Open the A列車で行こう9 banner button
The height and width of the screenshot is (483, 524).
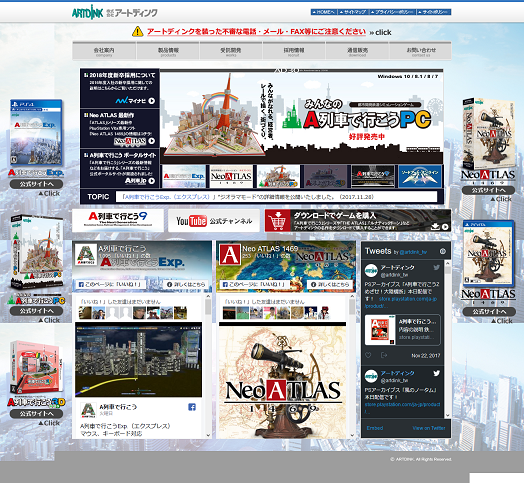(x=118, y=220)
